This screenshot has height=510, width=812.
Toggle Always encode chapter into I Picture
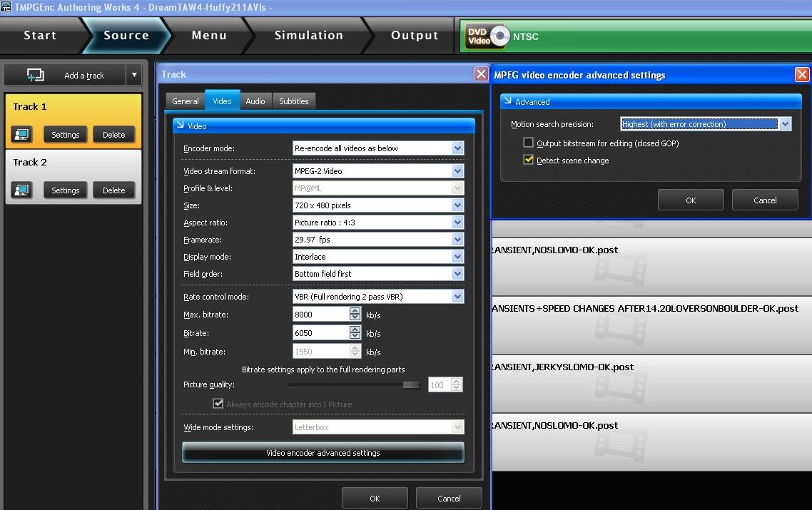tap(218, 403)
